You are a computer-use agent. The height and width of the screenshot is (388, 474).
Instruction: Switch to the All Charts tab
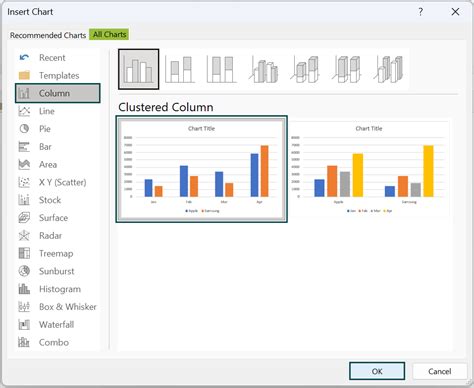(109, 35)
